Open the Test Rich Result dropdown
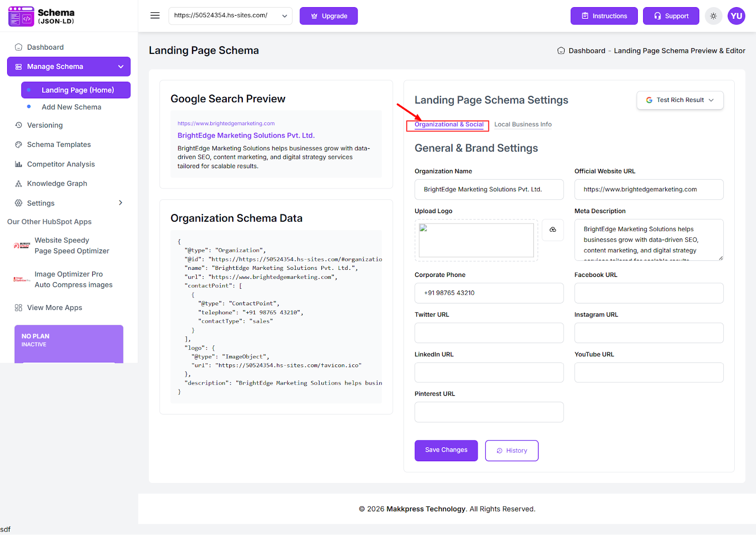Screen dimensions: 756x535 click(679, 100)
